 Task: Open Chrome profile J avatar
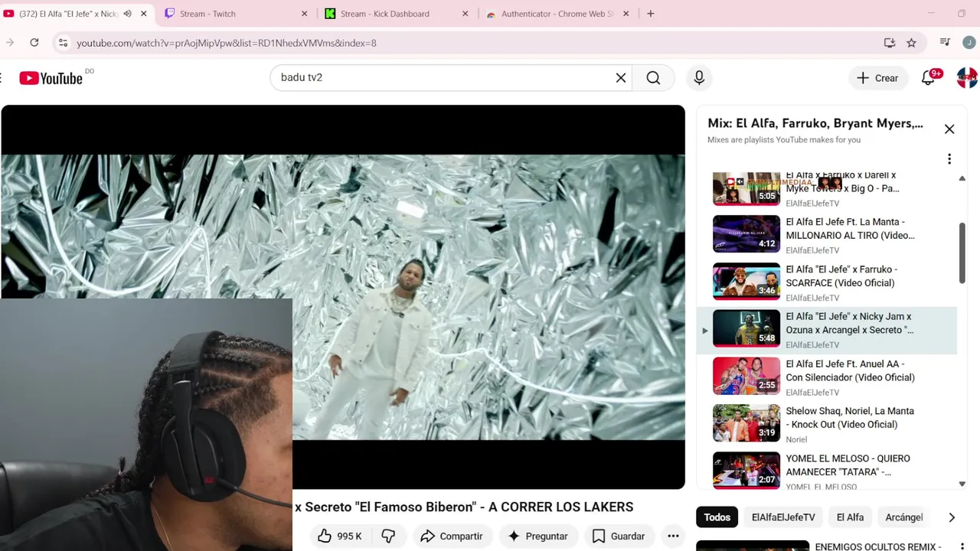969,42
